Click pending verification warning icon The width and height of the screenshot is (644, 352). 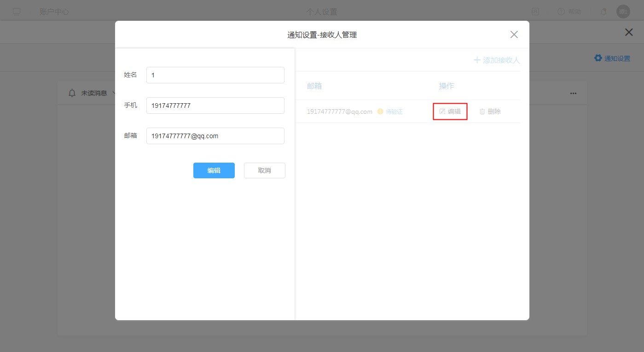pos(380,111)
